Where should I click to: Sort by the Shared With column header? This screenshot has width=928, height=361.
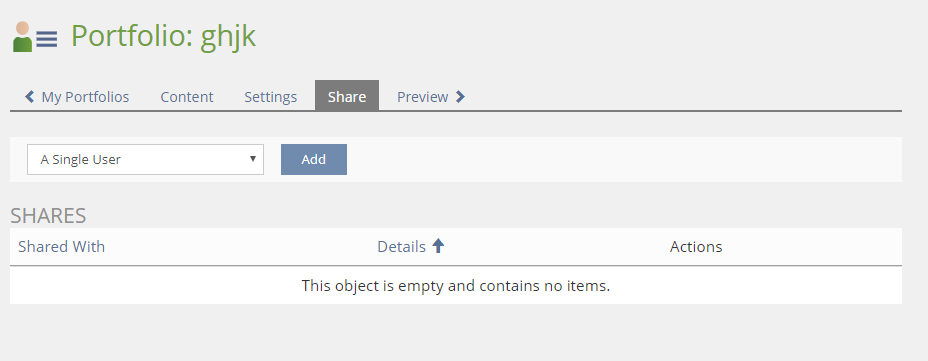tap(62, 246)
